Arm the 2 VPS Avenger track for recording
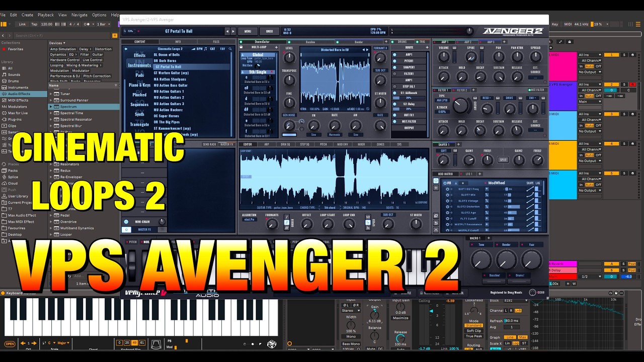644x362 pixels. point(632,84)
